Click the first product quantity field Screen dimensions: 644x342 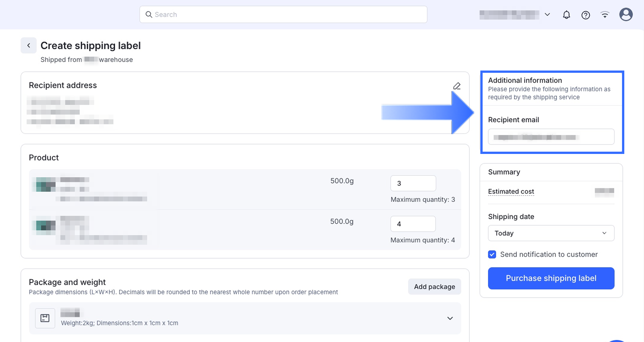pyautogui.click(x=413, y=183)
